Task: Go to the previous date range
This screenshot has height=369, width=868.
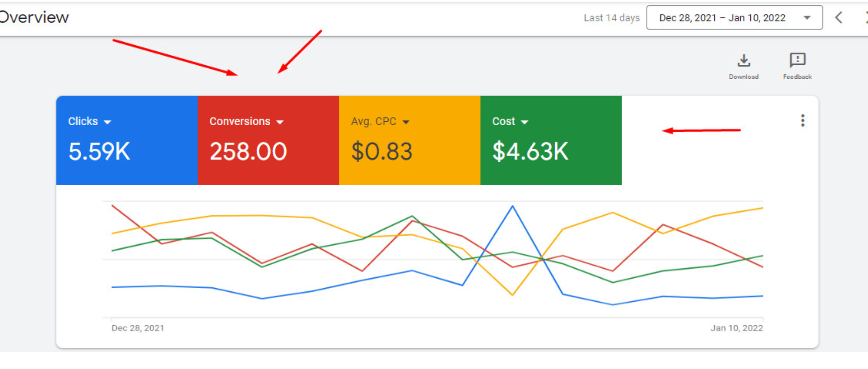Action: (x=839, y=17)
